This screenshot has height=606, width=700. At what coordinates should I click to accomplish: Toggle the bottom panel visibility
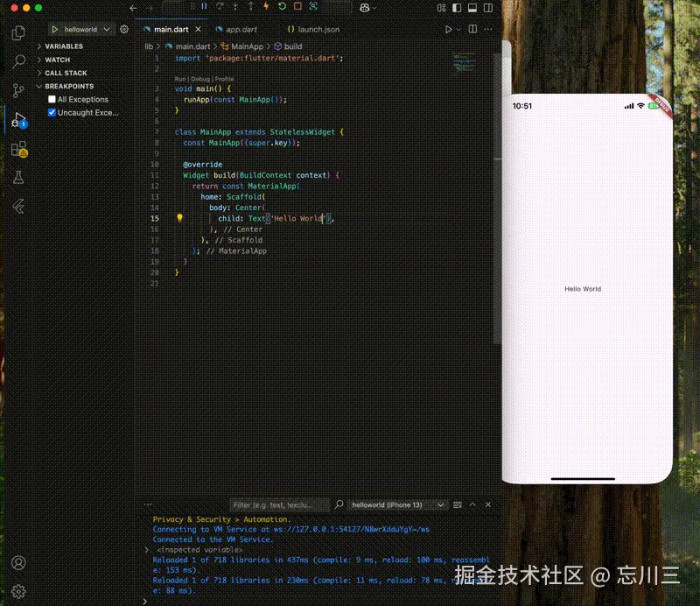point(472,8)
